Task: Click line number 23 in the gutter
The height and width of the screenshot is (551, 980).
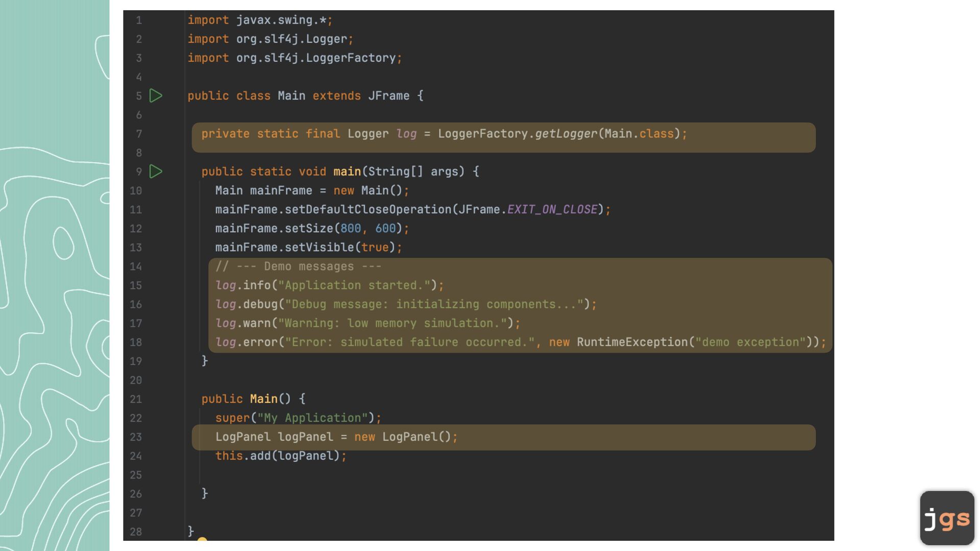Action: coord(136,437)
